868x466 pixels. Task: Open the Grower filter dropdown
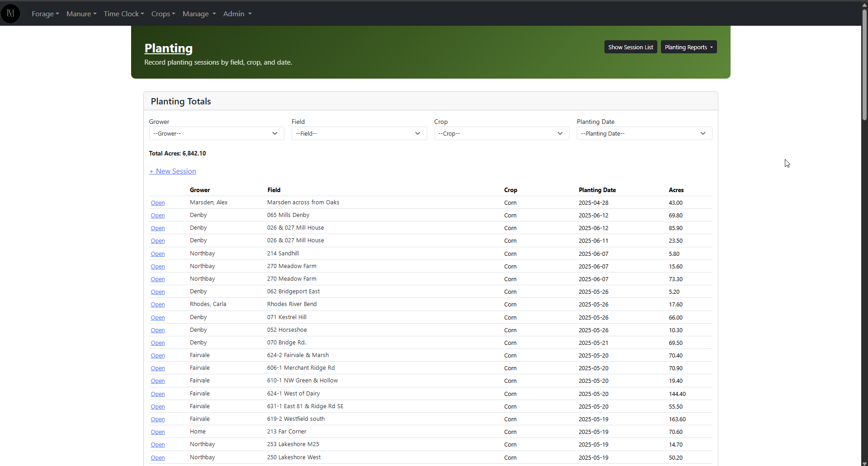pos(217,133)
